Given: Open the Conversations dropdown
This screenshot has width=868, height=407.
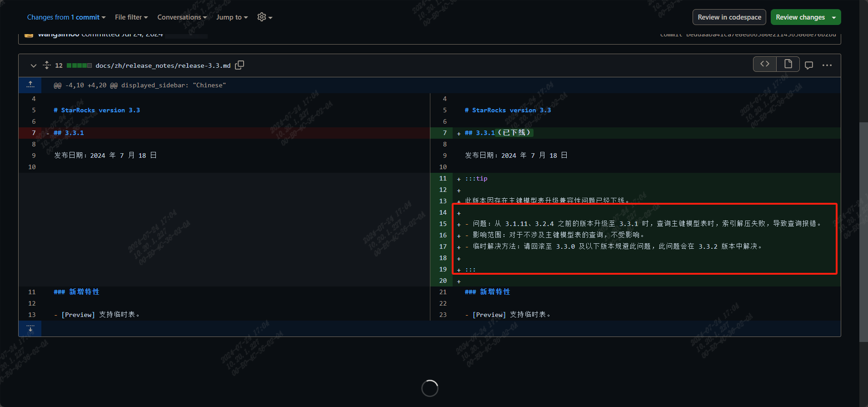Looking at the screenshot, I should [182, 17].
